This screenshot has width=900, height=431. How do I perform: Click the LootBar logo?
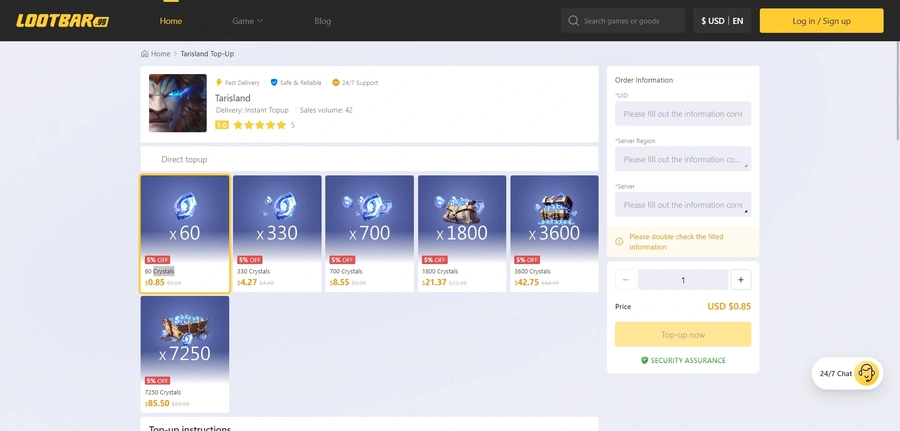coord(63,21)
